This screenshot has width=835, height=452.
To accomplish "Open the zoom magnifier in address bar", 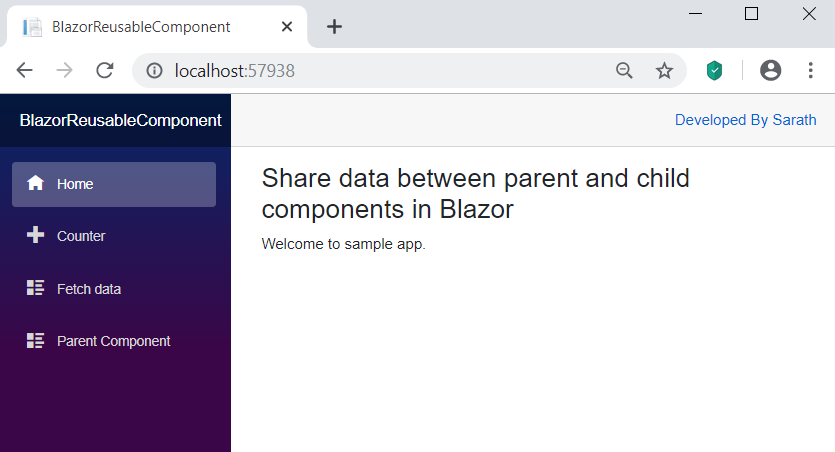I will point(625,70).
